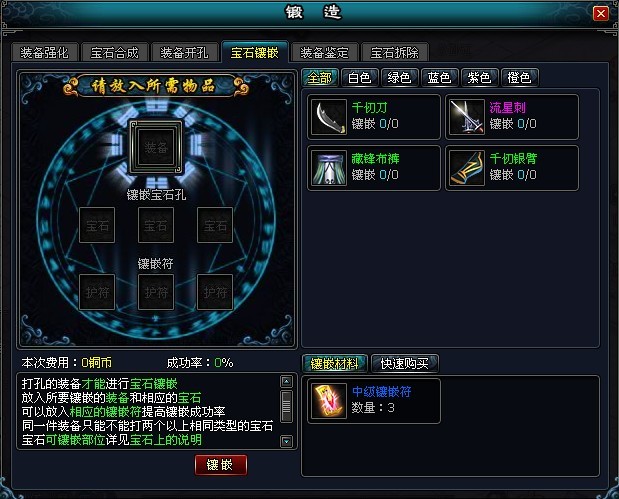Filter equipment by 绿色 quality
This screenshot has height=499, width=619.
point(399,77)
